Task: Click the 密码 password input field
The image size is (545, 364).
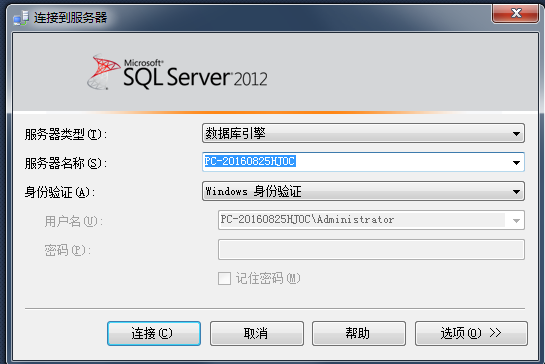Action: pyautogui.click(x=371, y=249)
